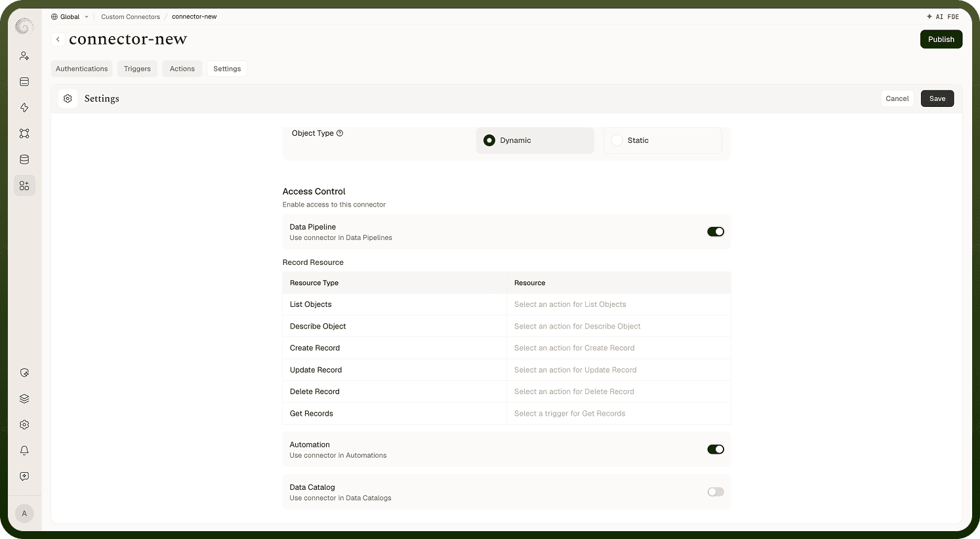Screen dimensions: 980x539
Task: Open action selector for List Objects
Action: 619,304
